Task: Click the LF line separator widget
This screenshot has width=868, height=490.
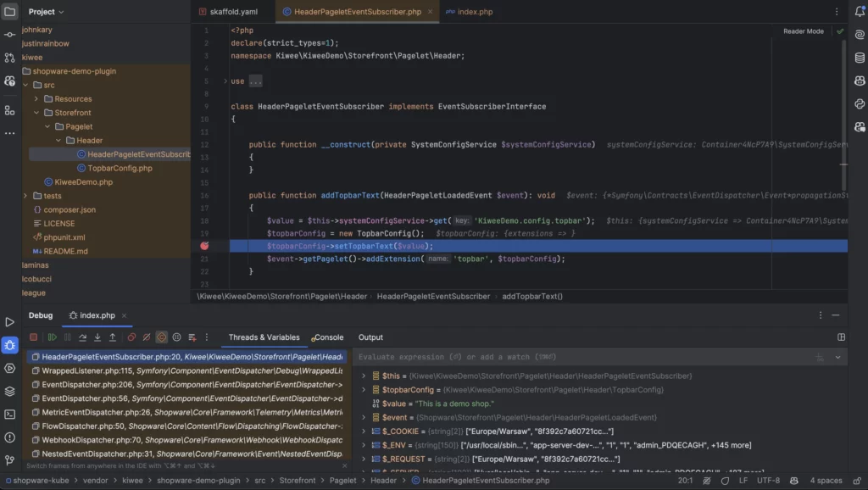Action: tap(743, 481)
